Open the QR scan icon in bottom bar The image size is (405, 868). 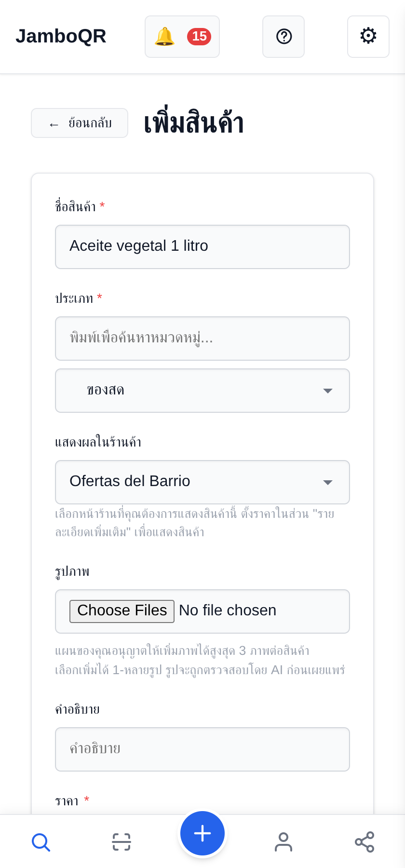[x=121, y=842]
